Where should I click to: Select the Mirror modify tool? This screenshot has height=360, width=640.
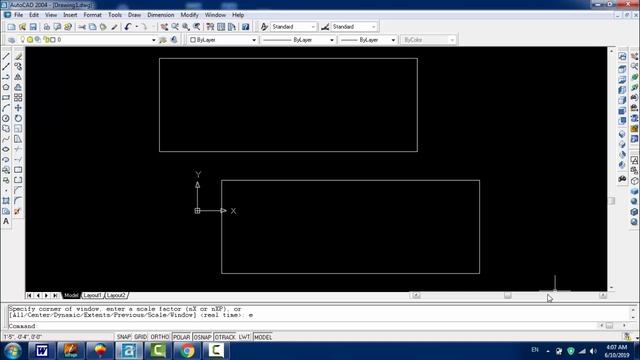[x=18, y=77]
